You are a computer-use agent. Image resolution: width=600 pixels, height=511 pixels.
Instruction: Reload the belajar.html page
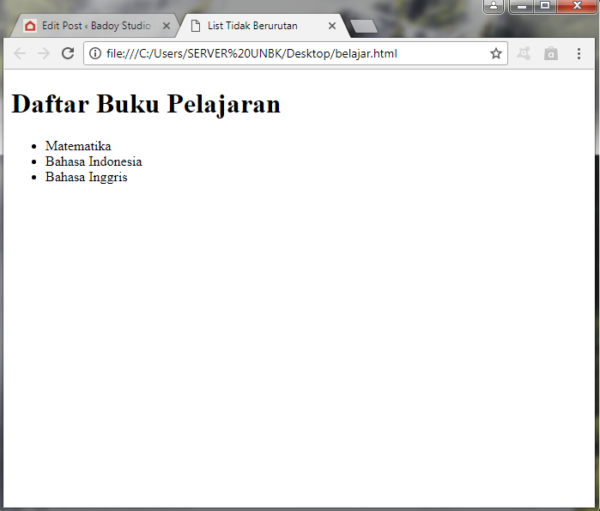coord(68,53)
